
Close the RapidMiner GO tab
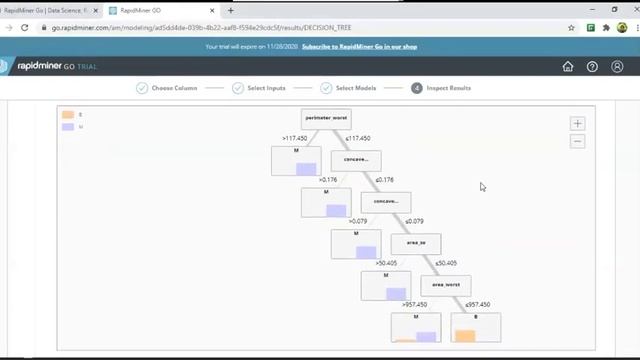pos(212,11)
